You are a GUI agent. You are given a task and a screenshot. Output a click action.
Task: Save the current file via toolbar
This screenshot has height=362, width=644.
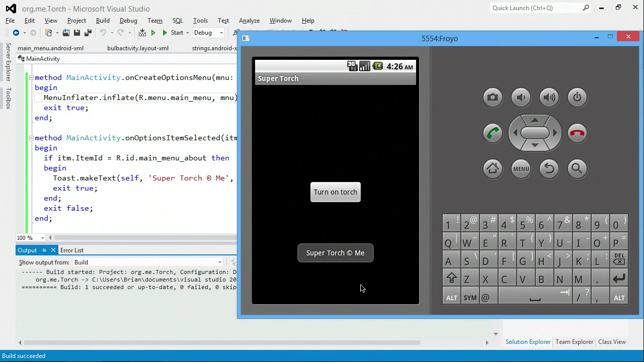coord(77,33)
